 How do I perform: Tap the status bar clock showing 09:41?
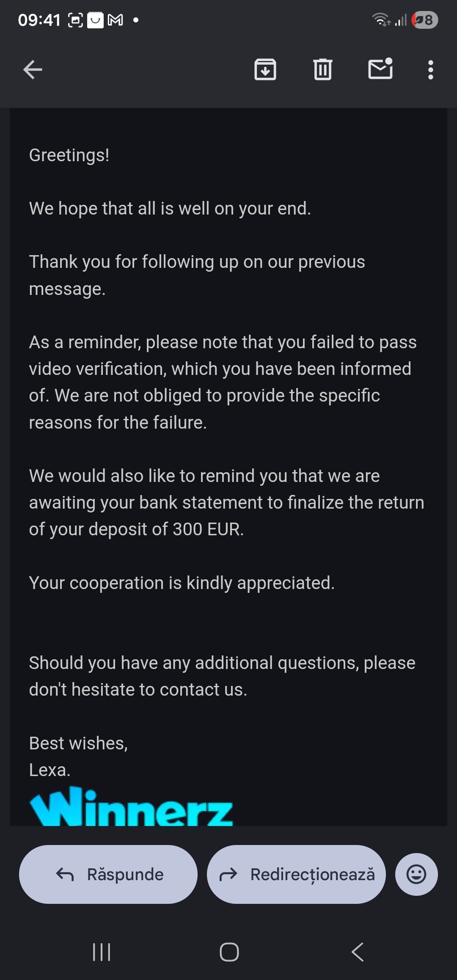tap(39, 20)
